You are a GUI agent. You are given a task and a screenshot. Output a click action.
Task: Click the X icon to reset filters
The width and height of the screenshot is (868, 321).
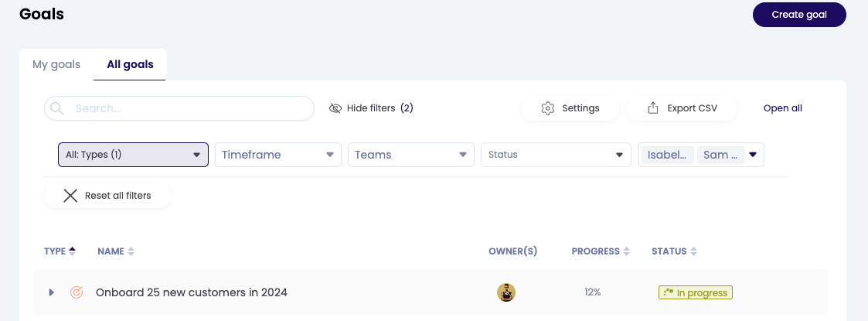coord(70,196)
